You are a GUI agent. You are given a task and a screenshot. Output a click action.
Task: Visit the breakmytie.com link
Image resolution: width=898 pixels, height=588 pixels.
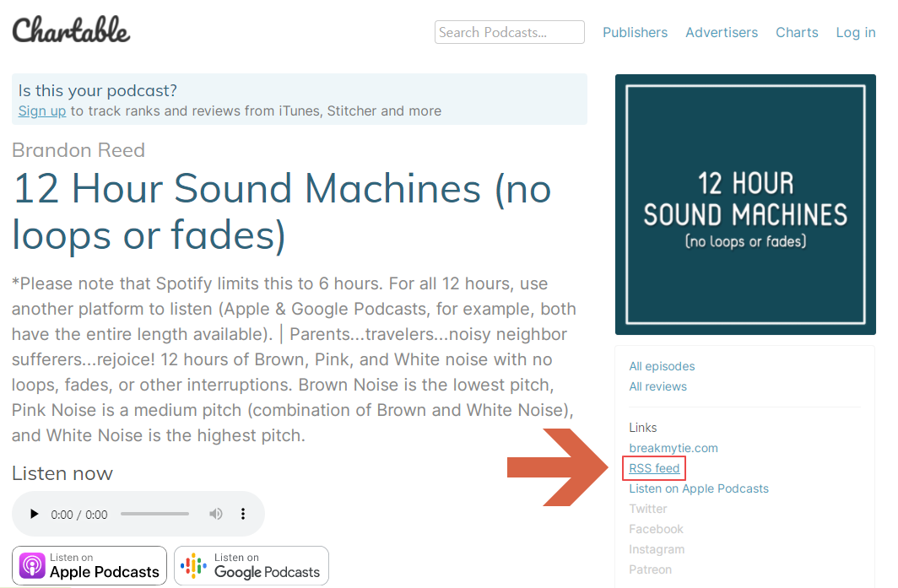673,448
